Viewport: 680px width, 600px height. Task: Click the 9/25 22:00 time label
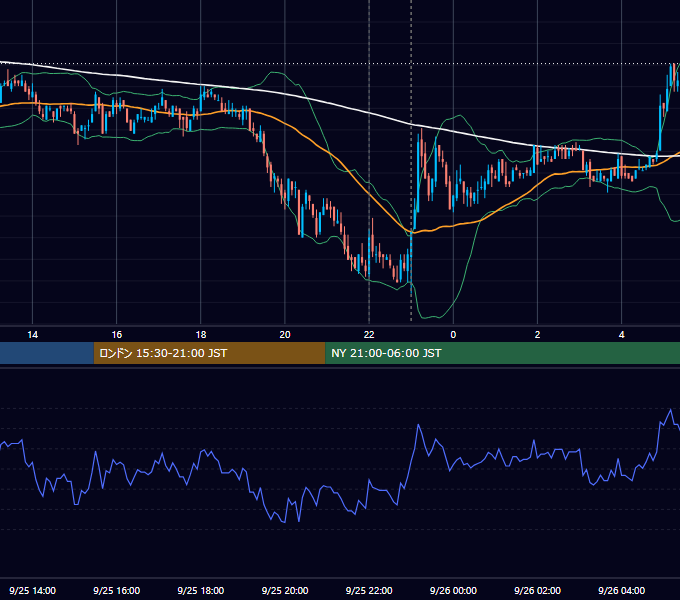pyautogui.click(x=369, y=590)
